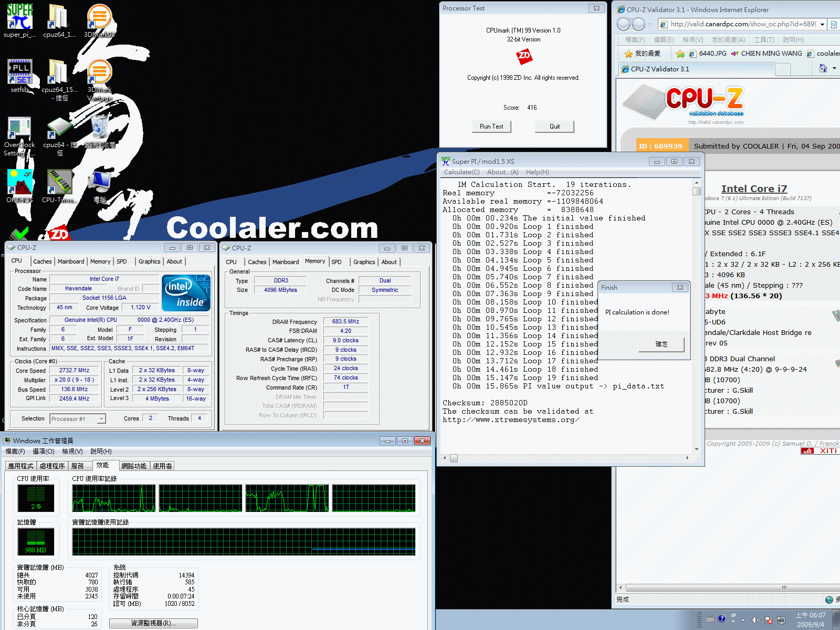Open the About tab in left CPU-Z window
Image resolution: width=840 pixels, height=630 pixels.
[x=174, y=261]
